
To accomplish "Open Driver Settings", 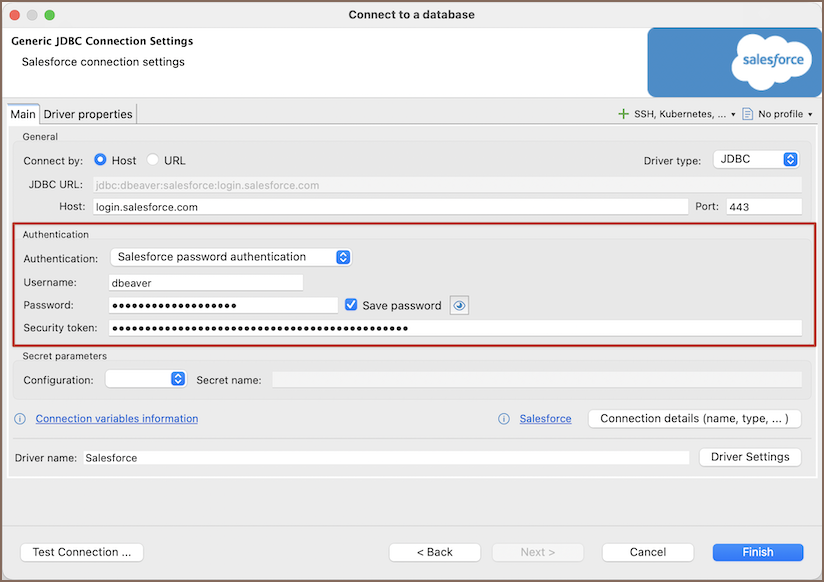I will [x=750, y=457].
